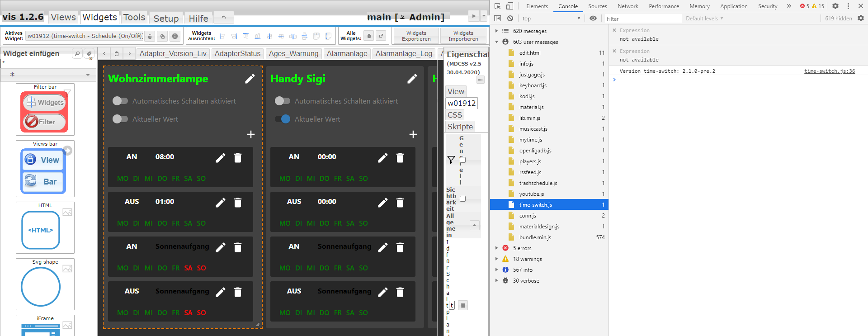Align widgets to the left

[222, 36]
